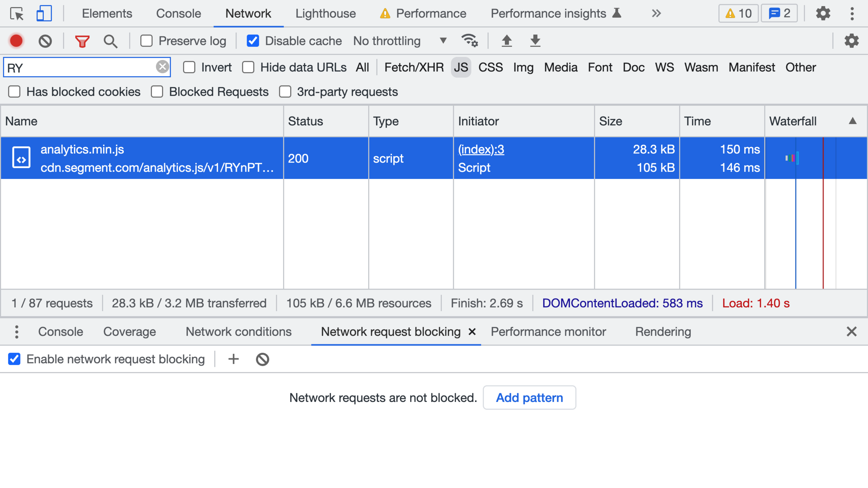Activate the inspect element picker

17,14
